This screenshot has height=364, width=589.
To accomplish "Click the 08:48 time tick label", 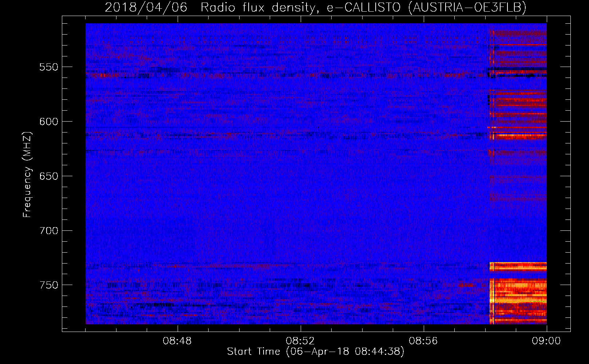I will 177,341.
